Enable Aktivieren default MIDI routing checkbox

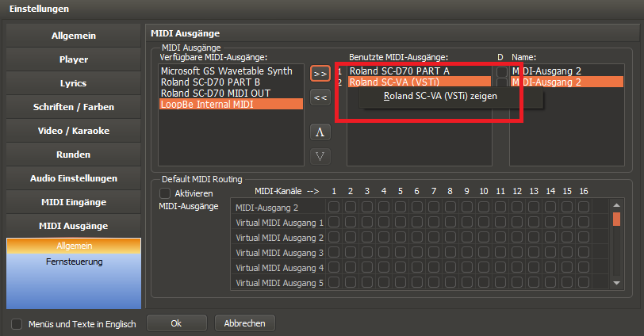click(166, 193)
